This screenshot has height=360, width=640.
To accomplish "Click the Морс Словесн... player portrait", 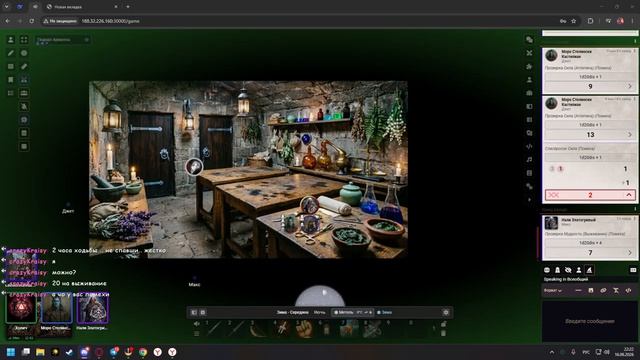I will (x=57, y=309).
